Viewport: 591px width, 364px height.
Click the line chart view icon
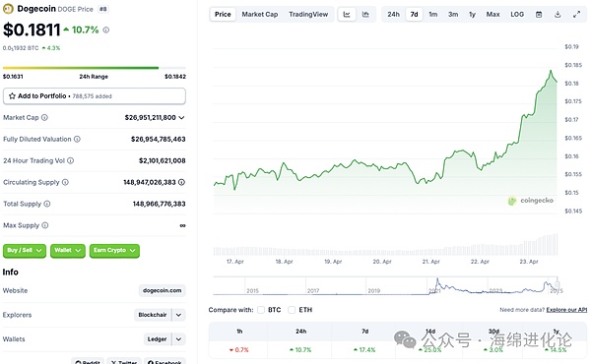[x=347, y=15]
